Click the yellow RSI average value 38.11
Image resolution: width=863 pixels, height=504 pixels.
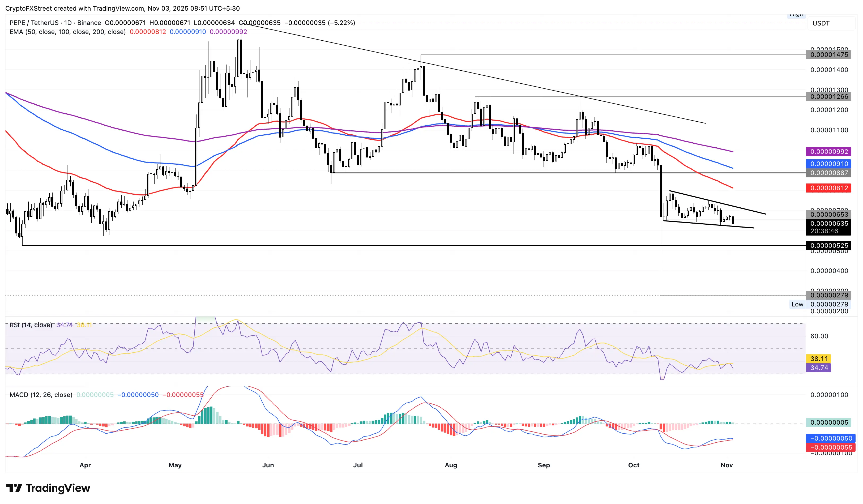pos(818,359)
